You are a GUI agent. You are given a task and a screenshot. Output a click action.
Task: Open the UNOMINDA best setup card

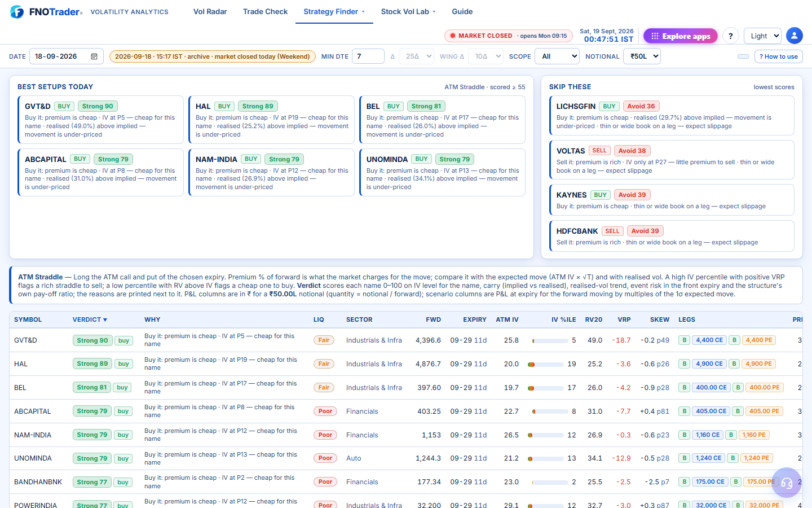442,173
